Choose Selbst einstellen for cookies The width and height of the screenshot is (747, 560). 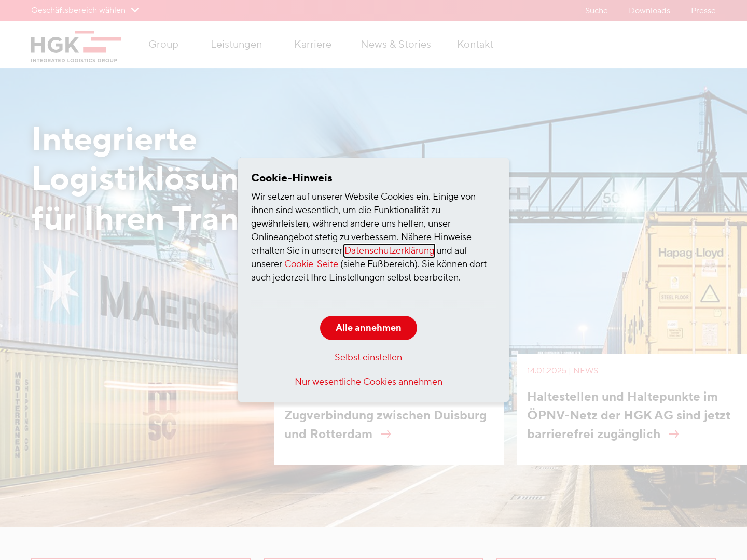(x=368, y=357)
